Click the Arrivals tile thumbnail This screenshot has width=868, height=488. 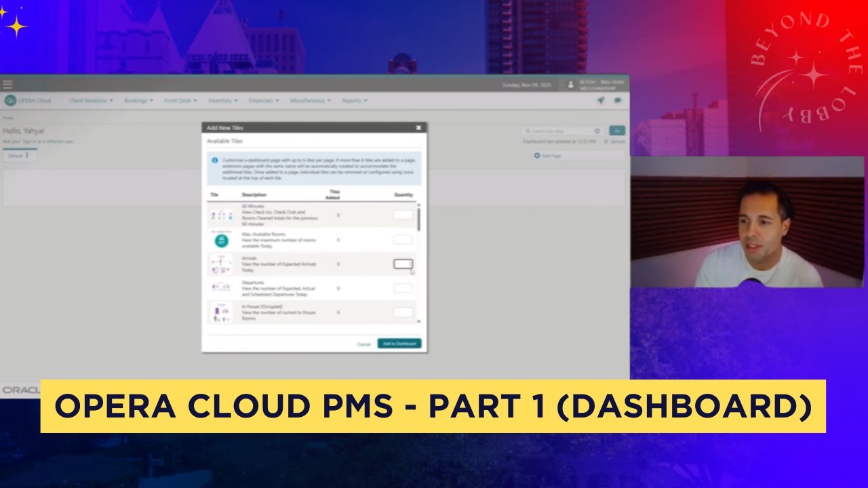click(221, 264)
